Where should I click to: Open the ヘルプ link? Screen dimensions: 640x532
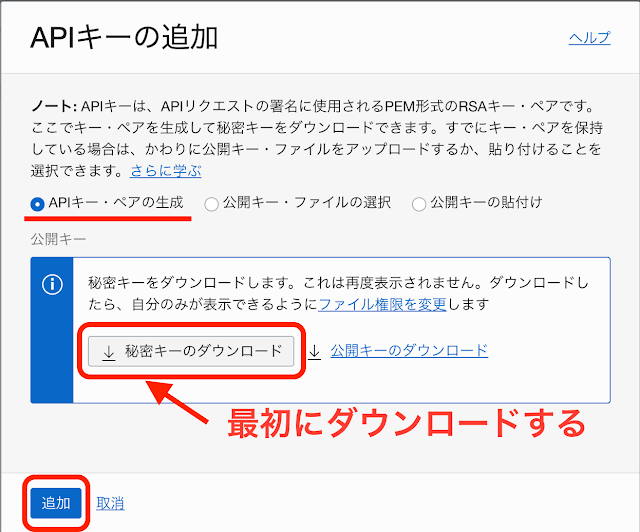[590, 38]
